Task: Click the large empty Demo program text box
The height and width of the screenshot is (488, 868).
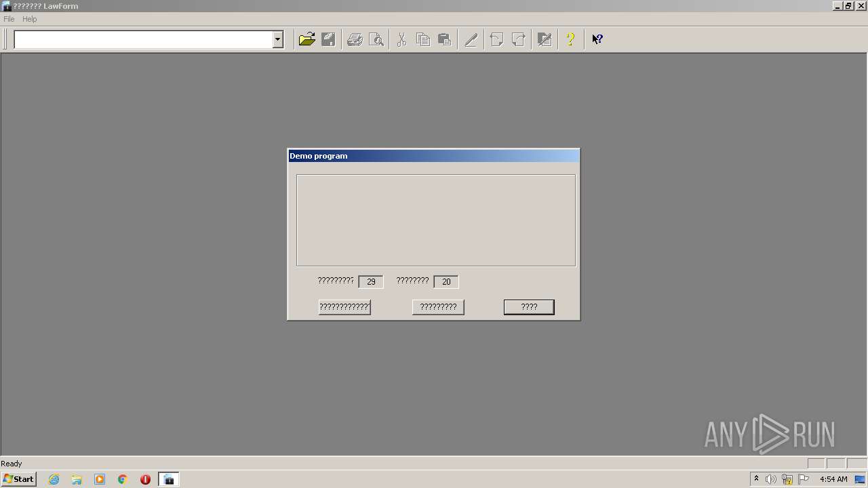Action: point(436,220)
